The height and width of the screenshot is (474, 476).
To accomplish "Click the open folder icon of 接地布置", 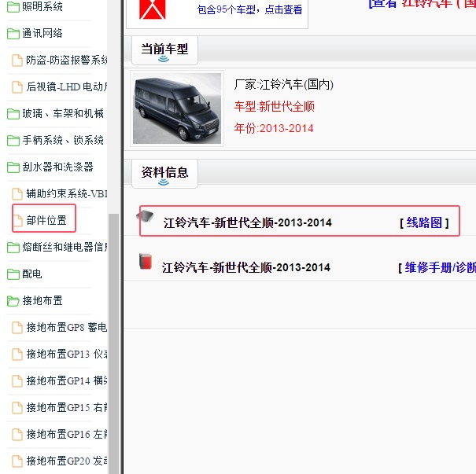I will pyautogui.click(x=13, y=301).
